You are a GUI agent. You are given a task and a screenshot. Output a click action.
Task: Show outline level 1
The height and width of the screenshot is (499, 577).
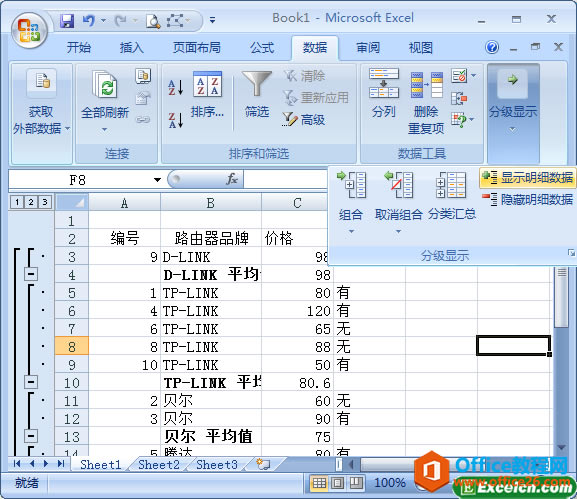point(17,202)
